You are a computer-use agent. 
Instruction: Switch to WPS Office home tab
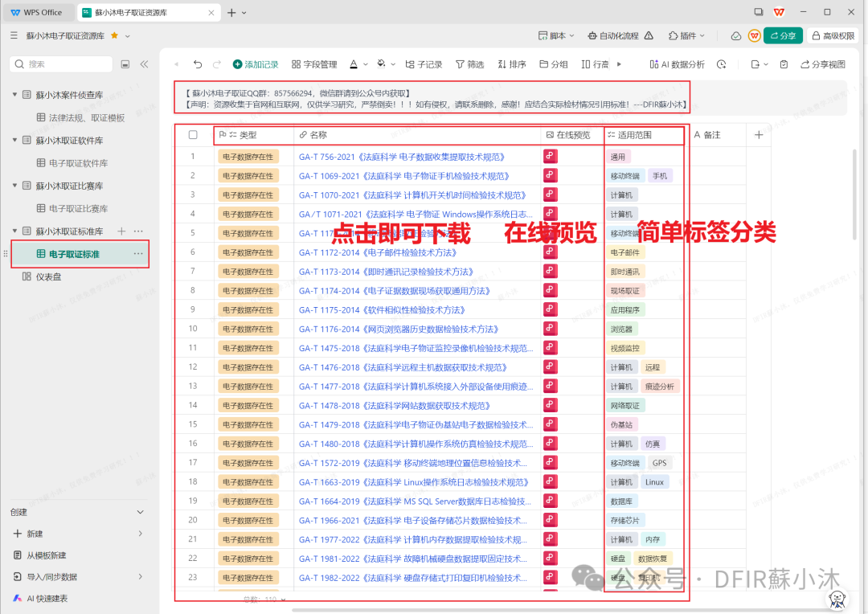pos(39,12)
